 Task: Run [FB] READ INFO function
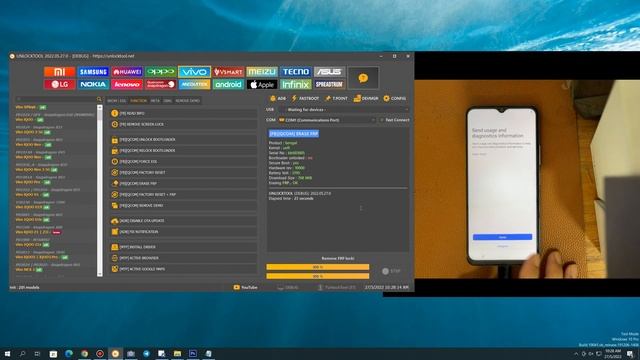click(183, 113)
